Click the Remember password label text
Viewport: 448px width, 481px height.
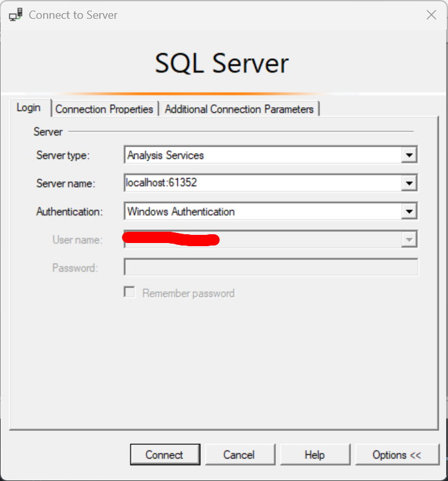188,294
